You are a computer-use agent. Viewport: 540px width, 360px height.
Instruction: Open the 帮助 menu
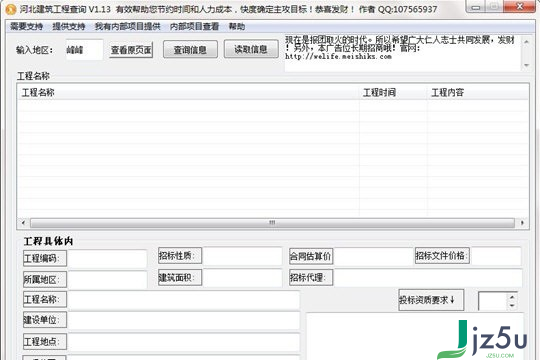pyautogui.click(x=237, y=27)
